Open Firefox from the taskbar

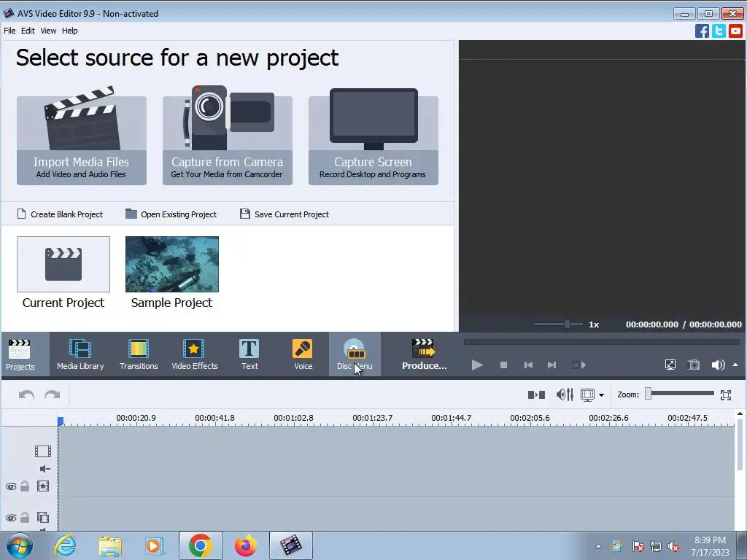245,545
